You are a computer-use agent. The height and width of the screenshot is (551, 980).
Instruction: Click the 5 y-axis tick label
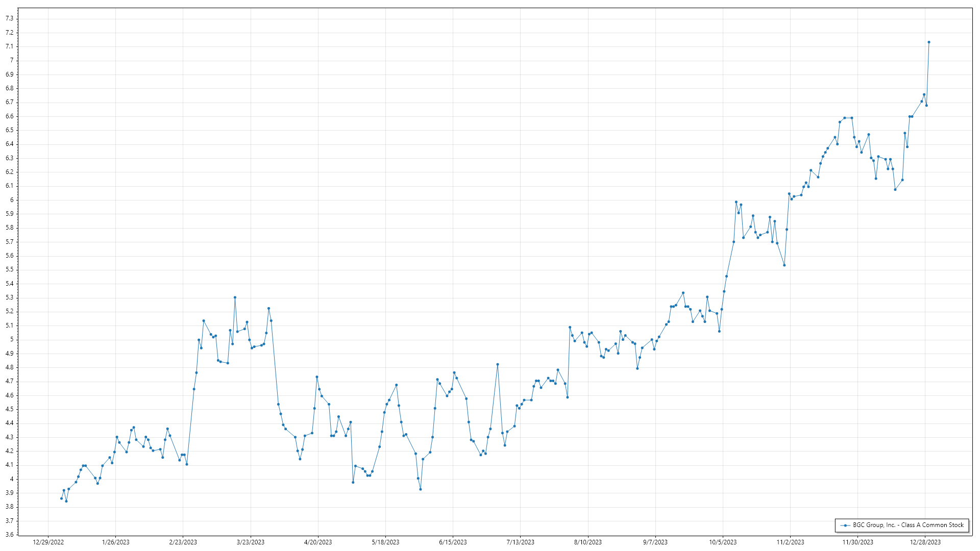click(x=12, y=339)
